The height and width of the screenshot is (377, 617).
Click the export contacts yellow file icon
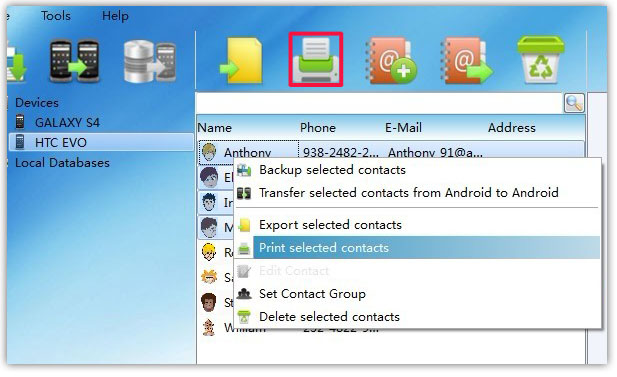click(241, 60)
